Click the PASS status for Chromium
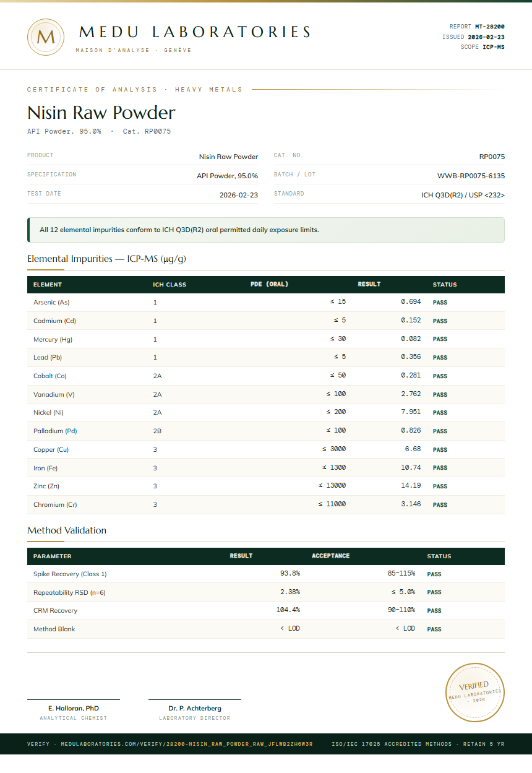This screenshot has width=532, height=773. [x=440, y=505]
